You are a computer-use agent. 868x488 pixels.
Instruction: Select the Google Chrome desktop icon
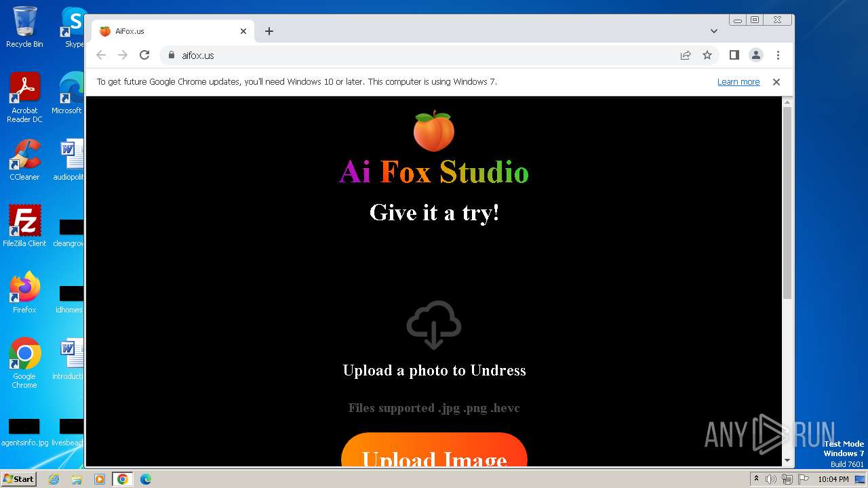(x=24, y=363)
